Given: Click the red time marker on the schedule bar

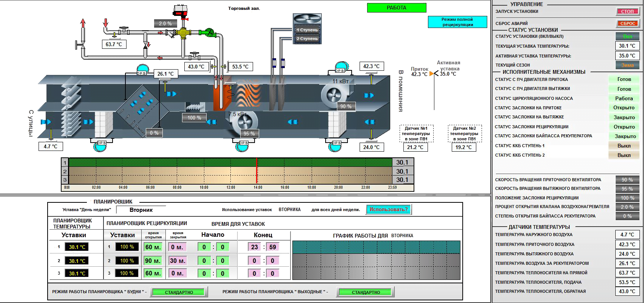Looking at the screenshot, I should pos(257,171).
